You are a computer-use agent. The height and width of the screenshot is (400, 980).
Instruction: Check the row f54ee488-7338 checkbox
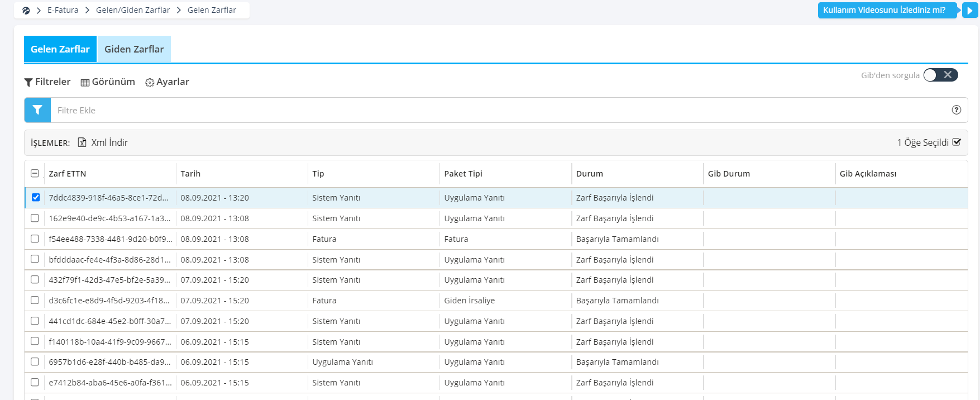tap(35, 239)
